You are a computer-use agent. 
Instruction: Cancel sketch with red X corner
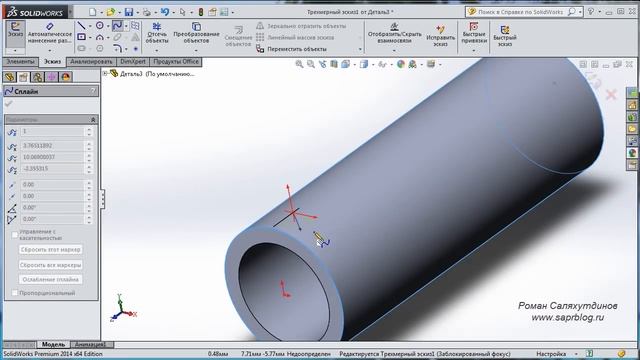tap(611, 95)
